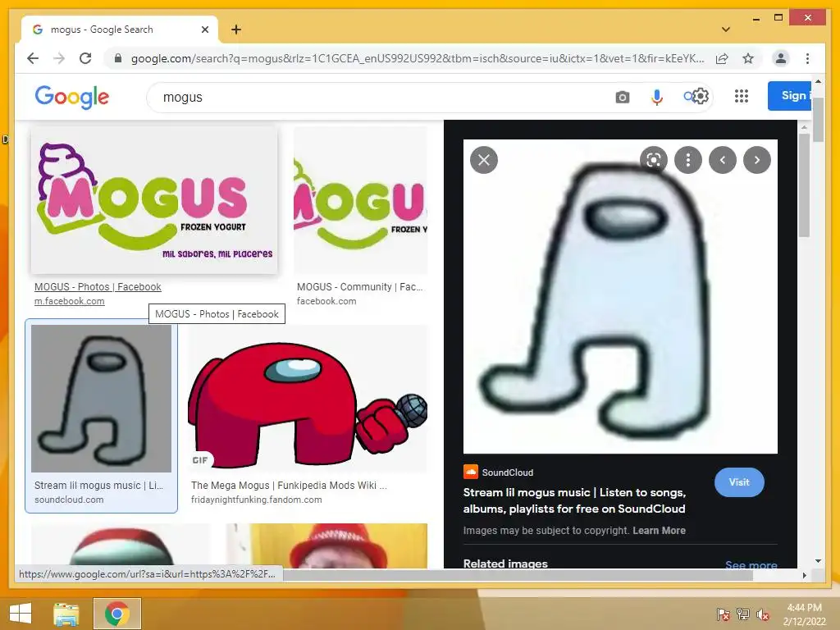840x630 pixels.
Task: Open File Explorer from the taskbar
Action: (66, 614)
